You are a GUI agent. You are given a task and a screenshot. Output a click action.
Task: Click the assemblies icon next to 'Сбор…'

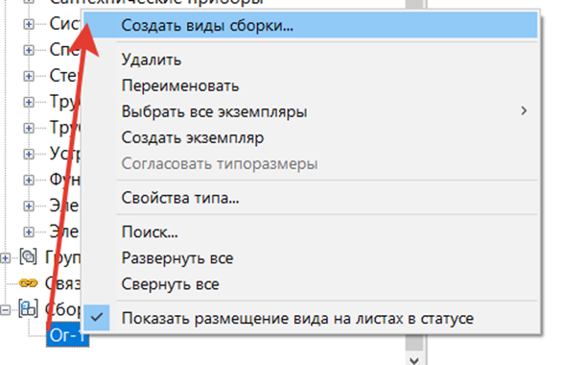pos(28,309)
